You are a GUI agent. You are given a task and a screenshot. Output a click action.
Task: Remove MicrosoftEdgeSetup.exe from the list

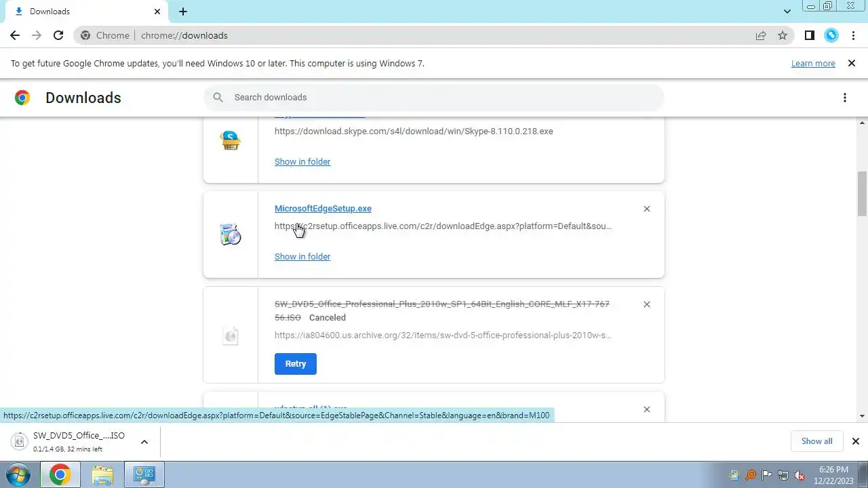click(647, 209)
